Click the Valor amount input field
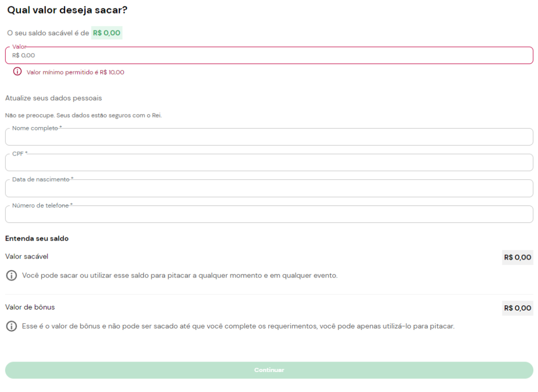The height and width of the screenshot is (392, 538). (x=269, y=56)
